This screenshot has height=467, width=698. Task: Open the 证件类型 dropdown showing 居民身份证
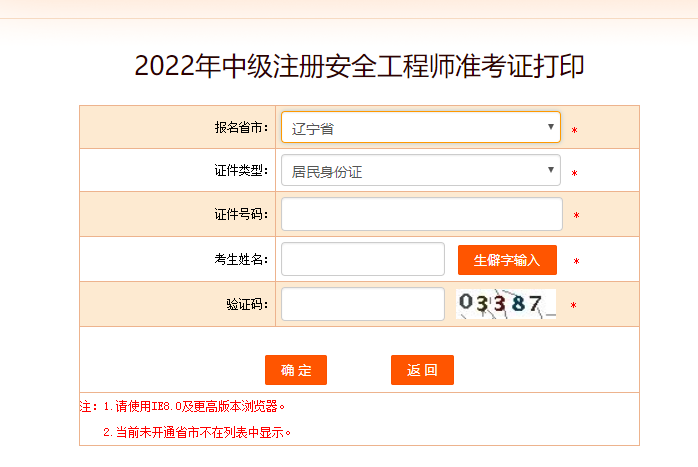tap(415, 171)
